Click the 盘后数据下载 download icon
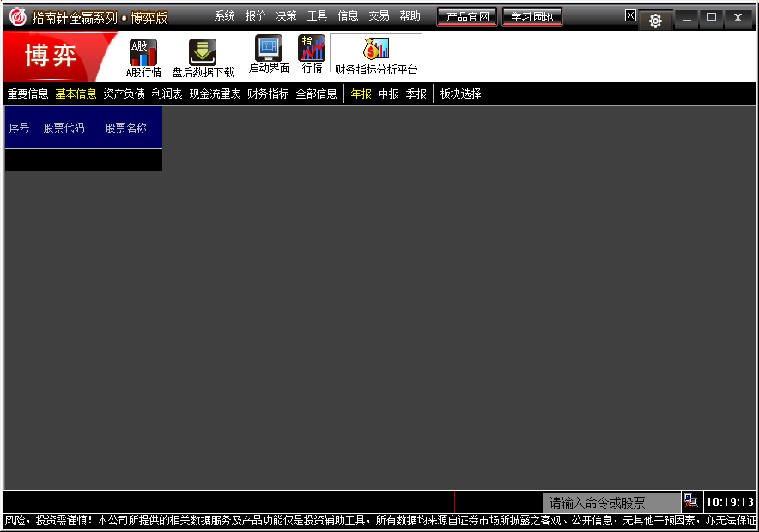Viewport: 759px width, 532px height. 203,51
